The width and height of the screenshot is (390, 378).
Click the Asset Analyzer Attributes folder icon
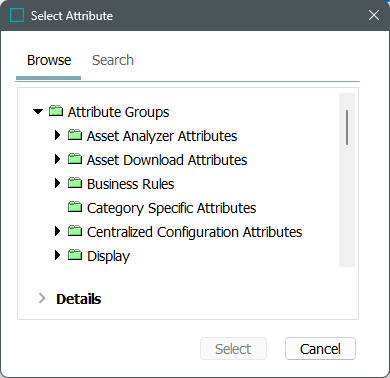point(75,135)
